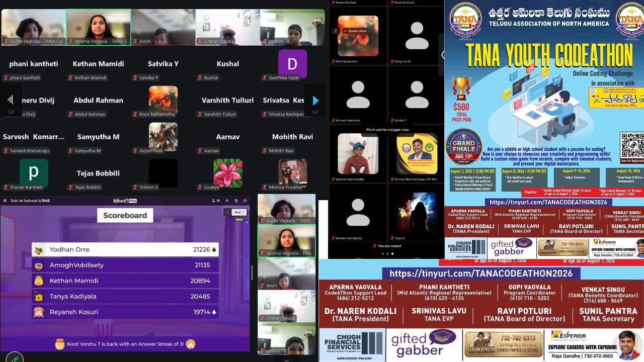Show previous gallery page with left arrow
The height and width of the screenshot is (362, 644).
(x=11, y=100)
